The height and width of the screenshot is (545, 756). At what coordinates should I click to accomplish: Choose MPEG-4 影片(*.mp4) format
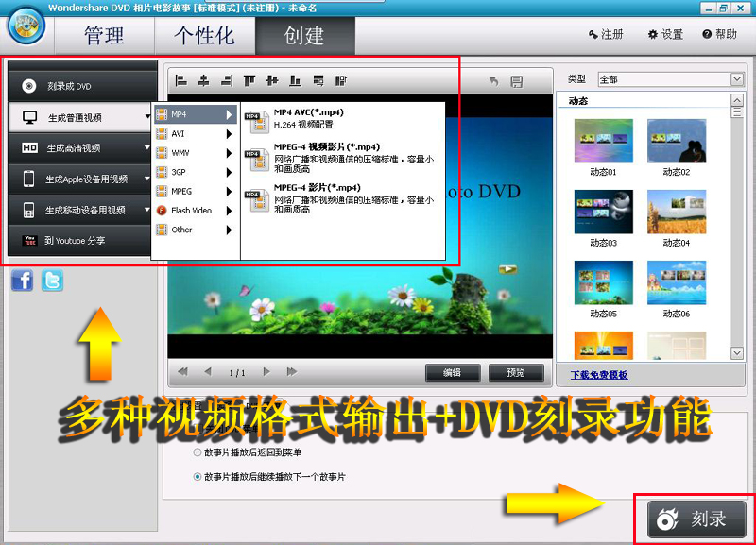pyautogui.click(x=342, y=198)
